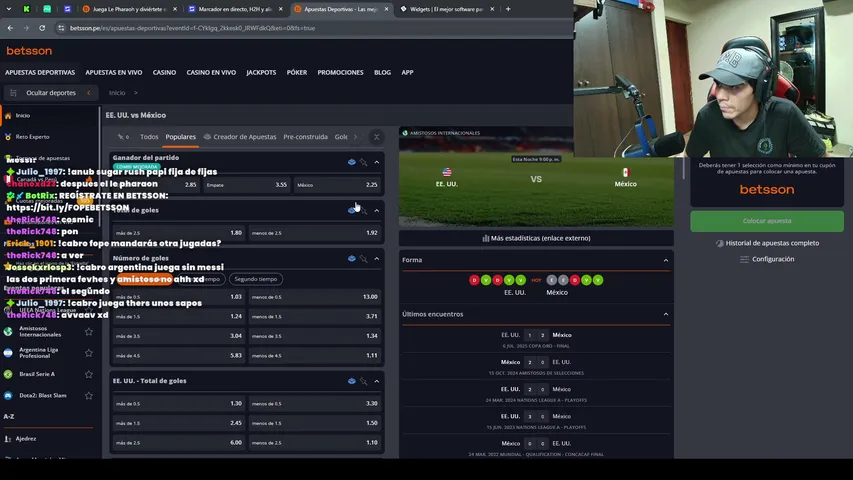This screenshot has width=853, height=480.
Task: Open Reto Experto in sidebar
Action: click(33, 137)
